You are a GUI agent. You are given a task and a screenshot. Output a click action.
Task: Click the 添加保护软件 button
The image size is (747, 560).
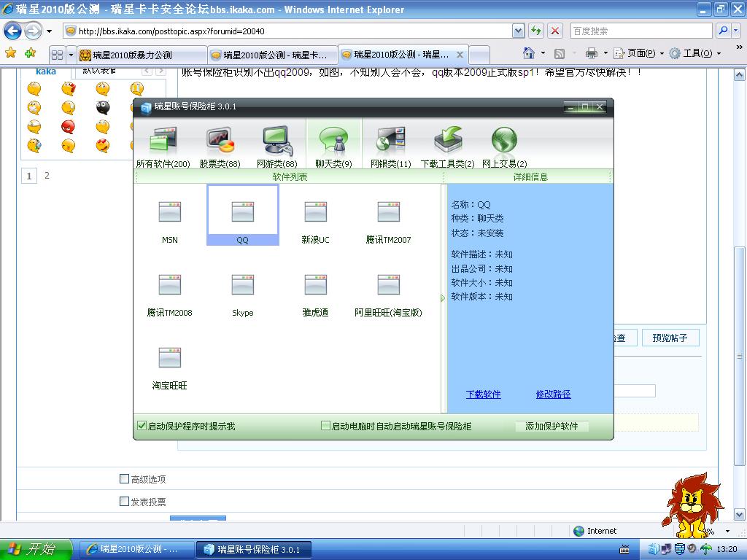(551, 426)
